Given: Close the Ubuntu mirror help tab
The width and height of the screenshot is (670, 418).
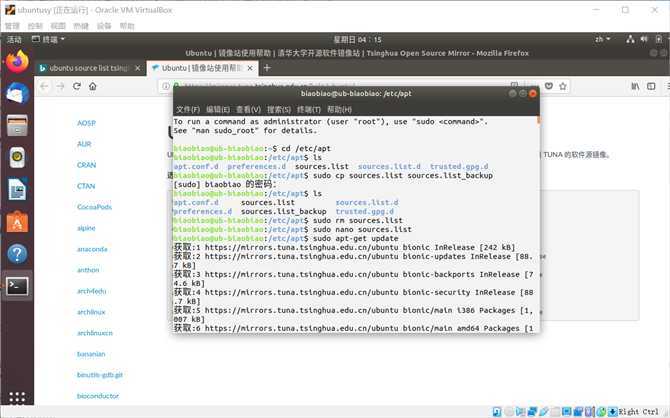Looking at the screenshot, I should point(250,68).
